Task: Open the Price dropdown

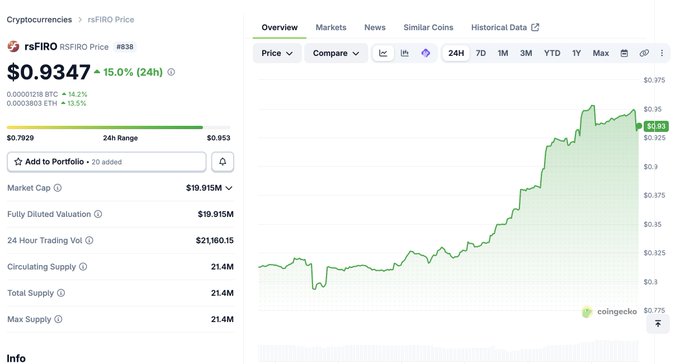Action: tap(277, 53)
